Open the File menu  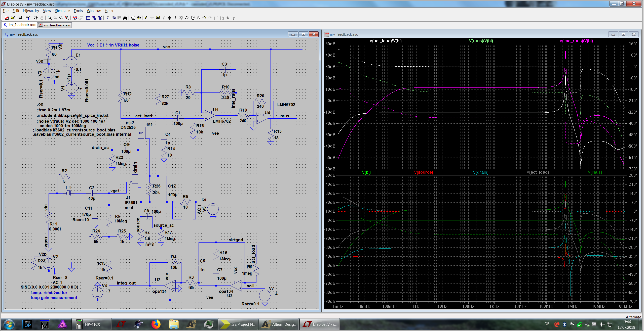(x=6, y=11)
